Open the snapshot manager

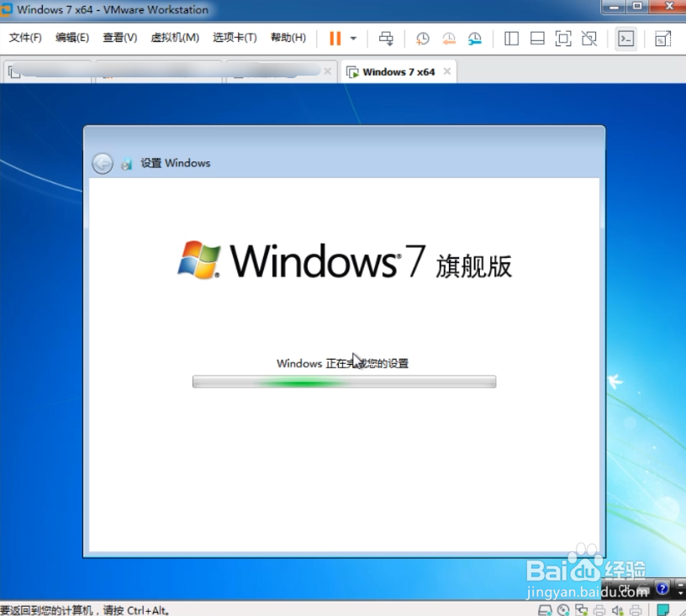tap(474, 39)
